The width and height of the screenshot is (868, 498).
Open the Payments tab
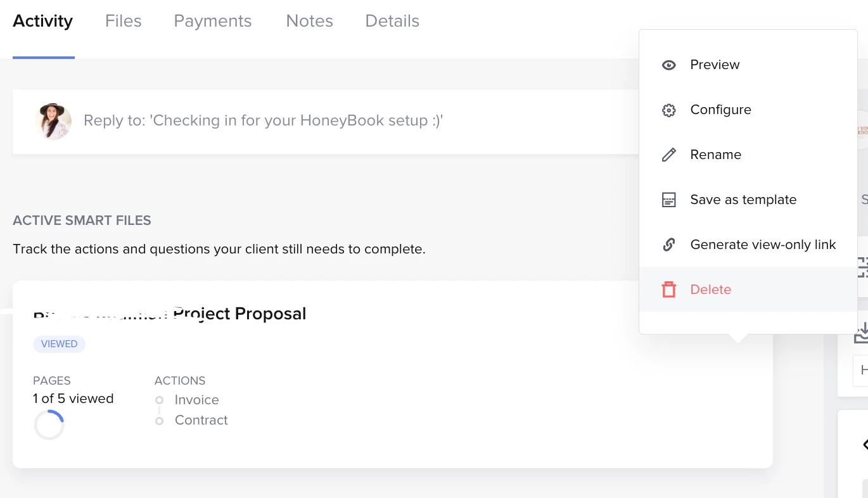(212, 21)
